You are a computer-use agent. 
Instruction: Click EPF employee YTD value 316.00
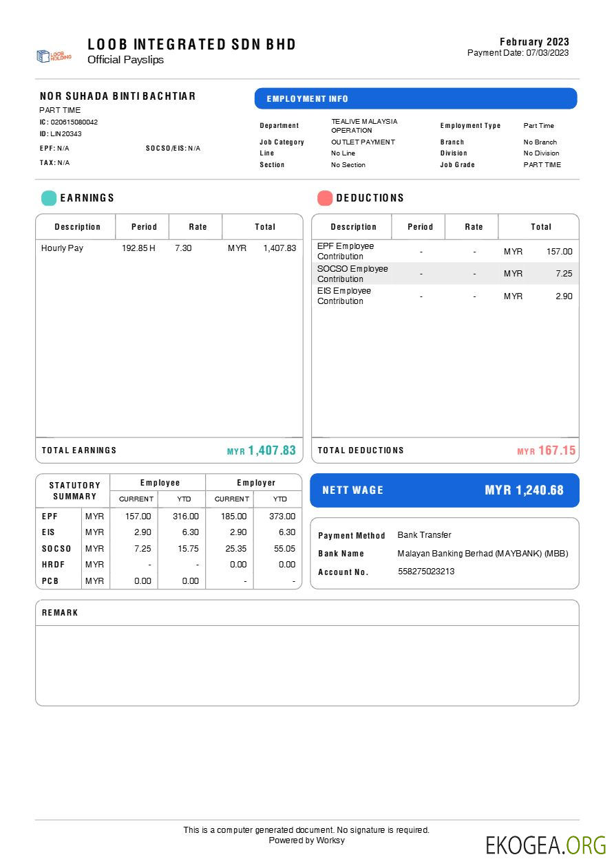pyautogui.click(x=186, y=516)
